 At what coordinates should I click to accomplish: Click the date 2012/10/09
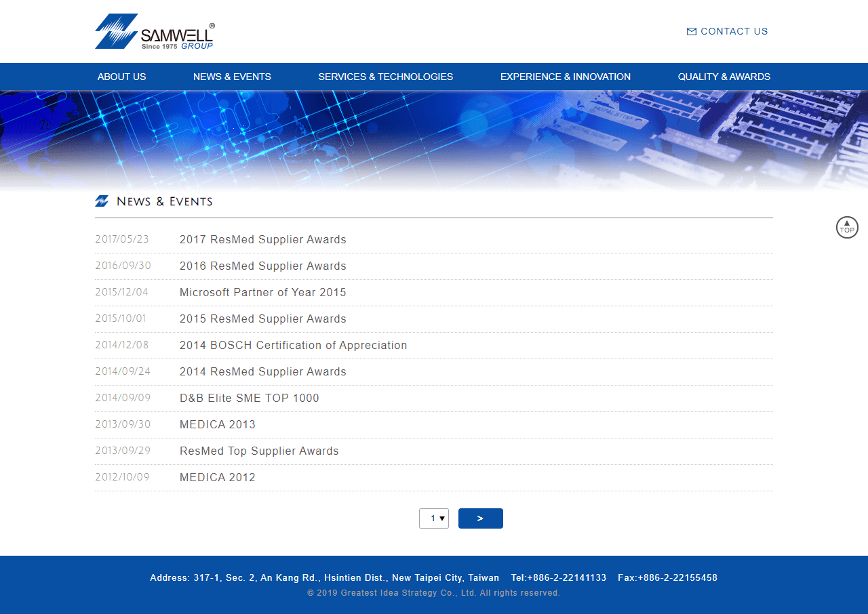(x=122, y=477)
